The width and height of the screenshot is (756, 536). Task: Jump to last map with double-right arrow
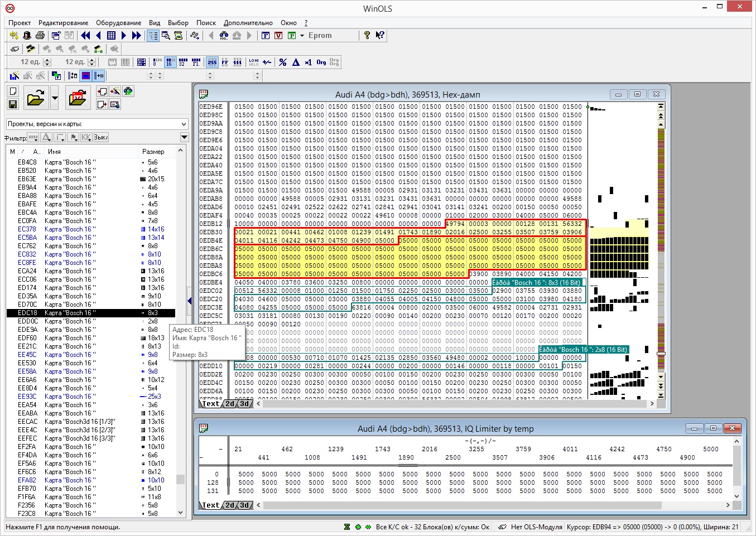pos(136,35)
